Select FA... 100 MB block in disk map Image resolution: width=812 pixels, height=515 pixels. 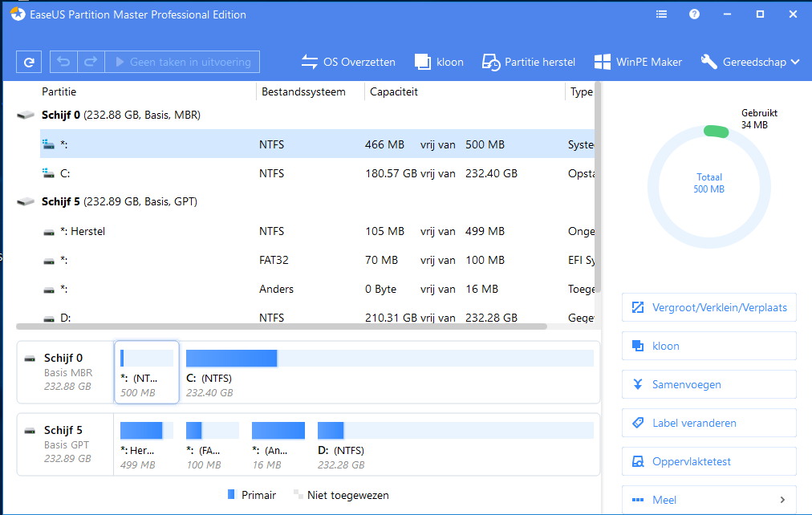click(x=213, y=444)
